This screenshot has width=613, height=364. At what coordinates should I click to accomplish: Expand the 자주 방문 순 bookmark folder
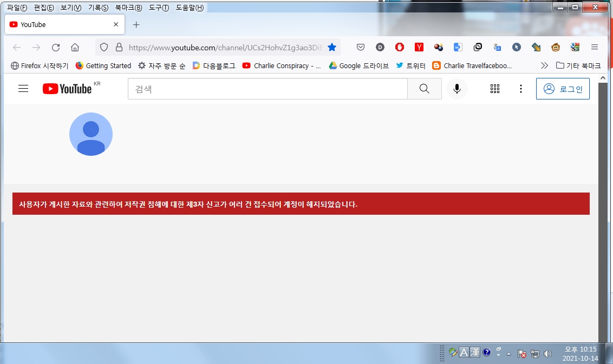pyautogui.click(x=161, y=65)
